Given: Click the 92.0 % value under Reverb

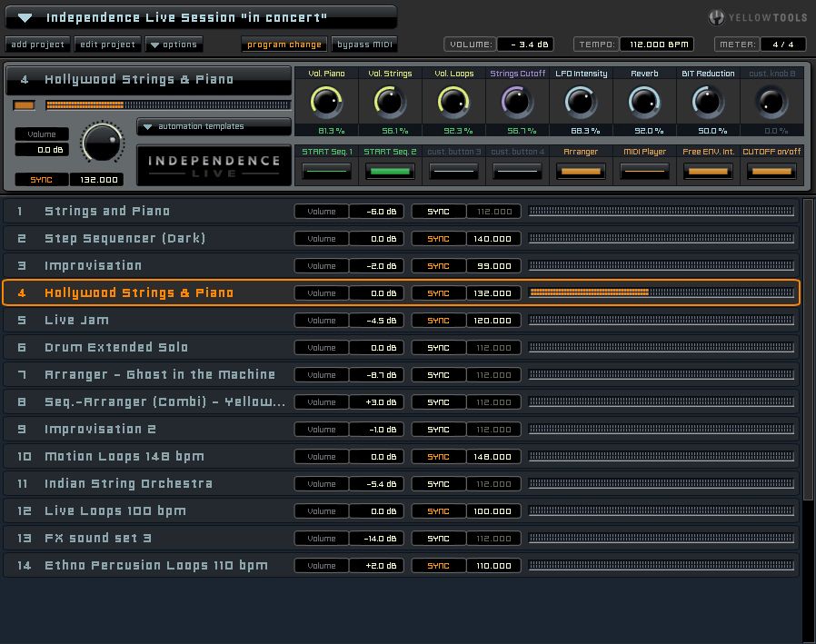Looking at the screenshot, I should pos(649,131).
